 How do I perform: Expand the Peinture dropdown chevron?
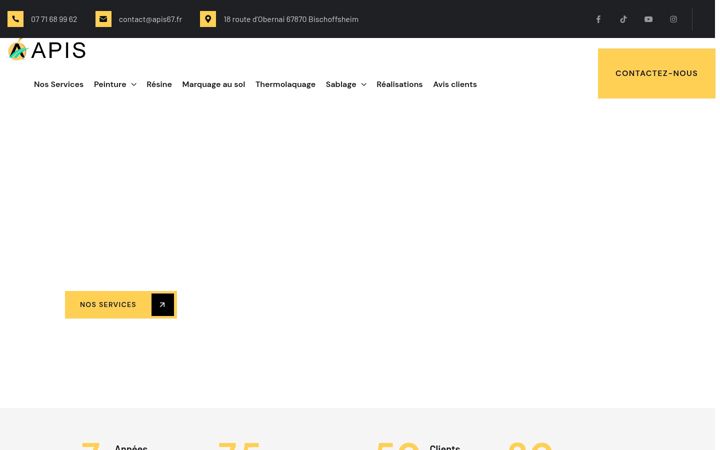[134, 84]
